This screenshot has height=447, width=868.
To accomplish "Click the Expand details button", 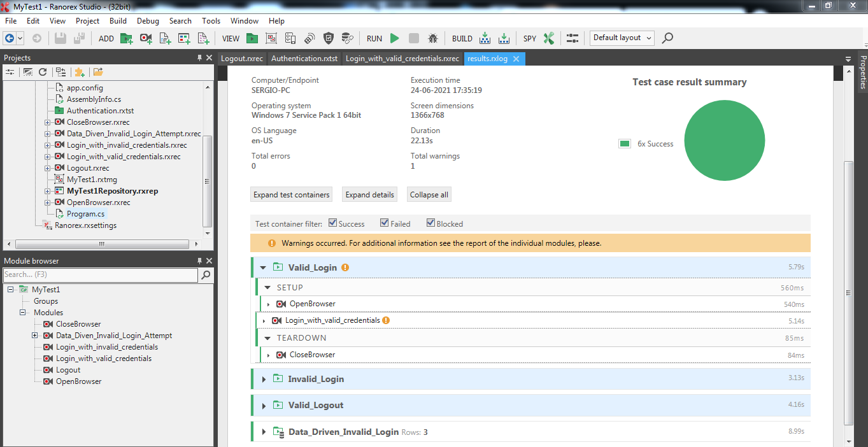I will pos(370,195).
